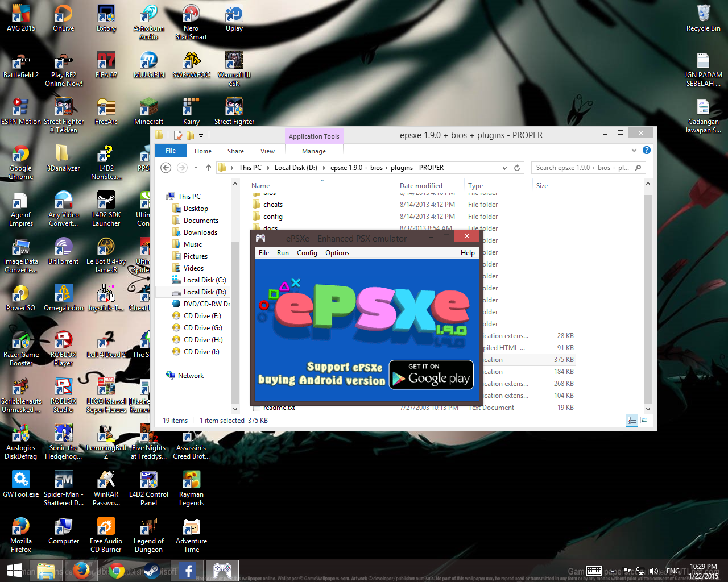Open the File tab in Explorer

[x=171, y=151]
